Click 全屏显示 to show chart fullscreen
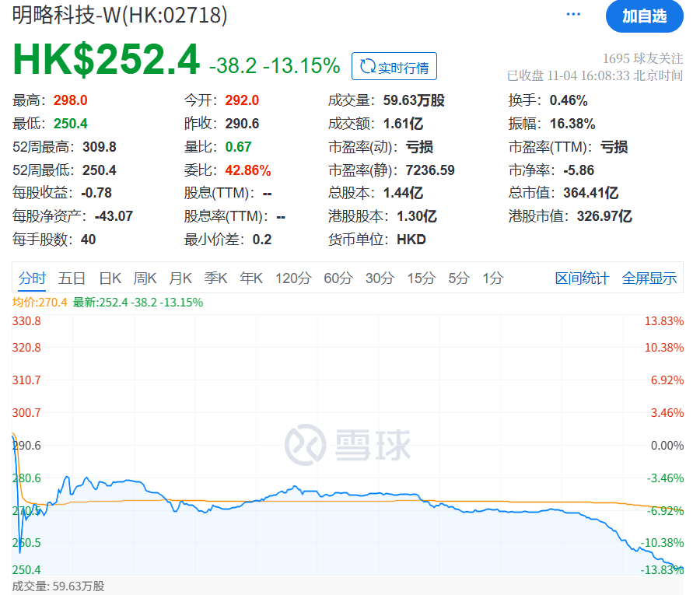 point(649,278)
